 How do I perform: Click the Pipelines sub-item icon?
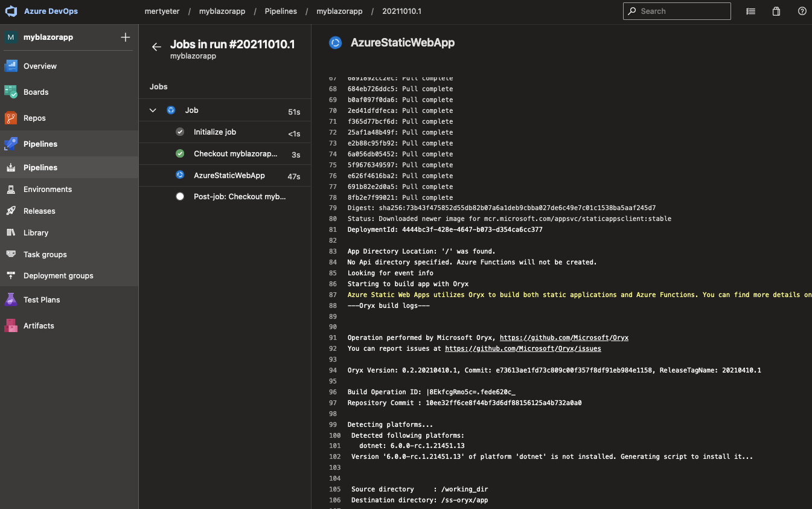coord(11,167)
